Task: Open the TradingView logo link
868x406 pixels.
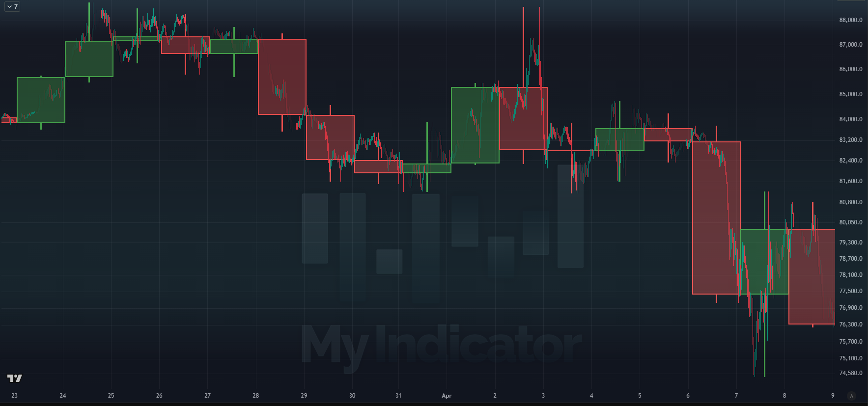Action: (x=15, y=378)
